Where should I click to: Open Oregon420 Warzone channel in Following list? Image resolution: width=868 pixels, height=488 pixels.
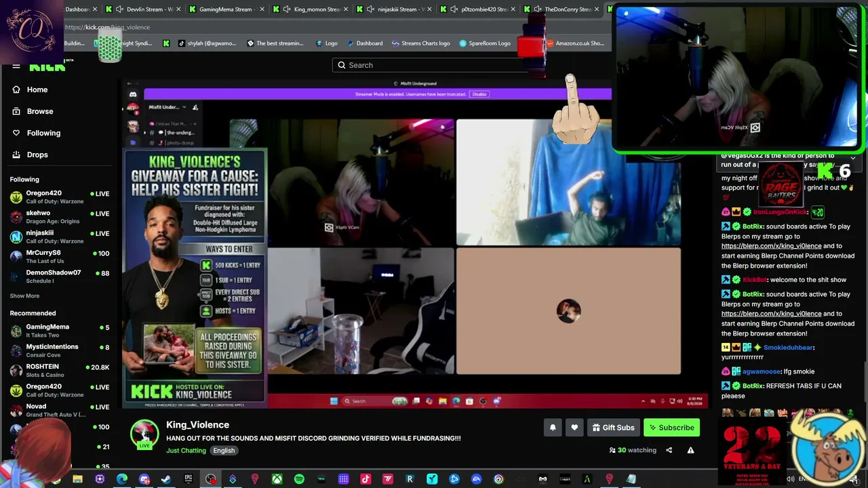coord(60,197)
